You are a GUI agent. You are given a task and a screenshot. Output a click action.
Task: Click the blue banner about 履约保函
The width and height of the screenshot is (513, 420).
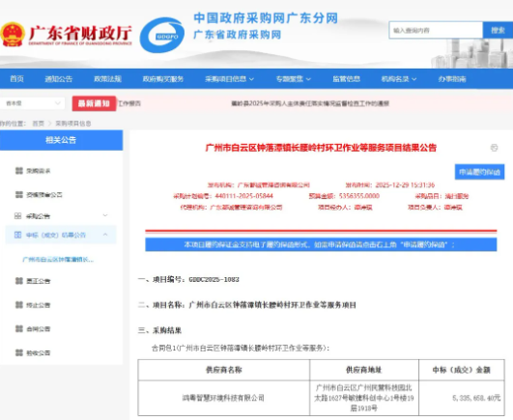(x=321, y=244)
